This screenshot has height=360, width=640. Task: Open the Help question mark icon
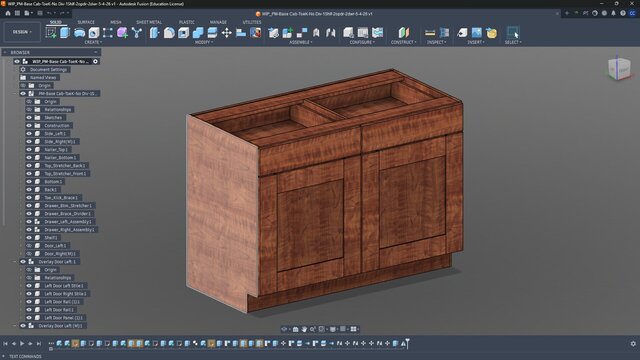click(x=623, y=13)
